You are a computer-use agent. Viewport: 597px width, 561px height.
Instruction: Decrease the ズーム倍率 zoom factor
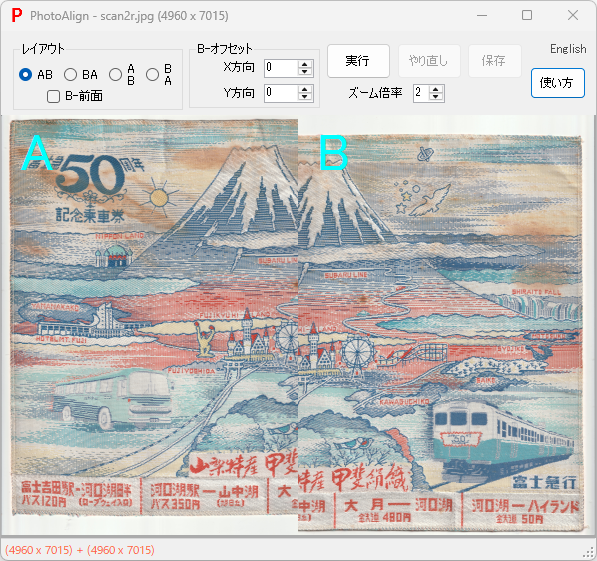(x=436, y=97)
